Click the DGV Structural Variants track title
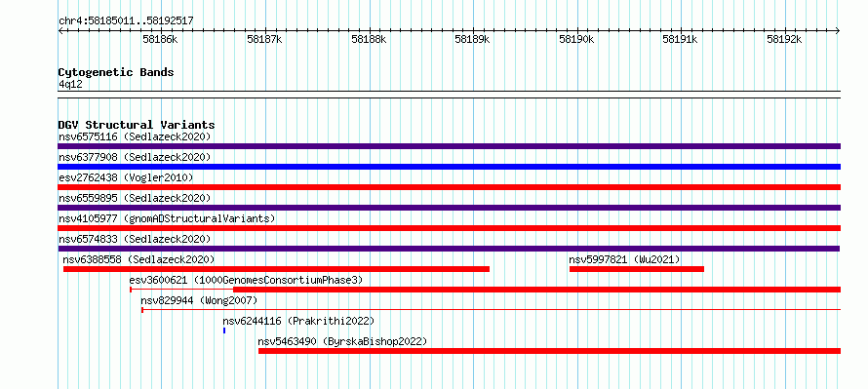 [137, 125]
